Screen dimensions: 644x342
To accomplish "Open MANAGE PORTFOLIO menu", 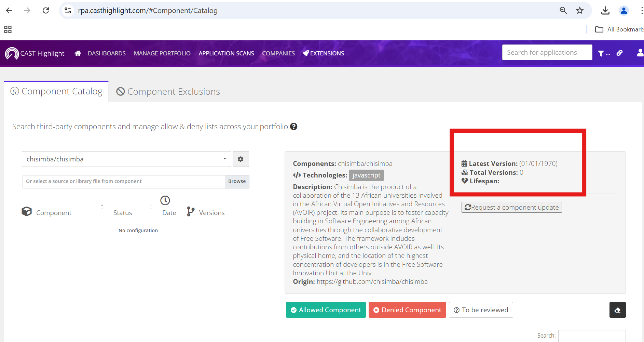I will tap(162, 53).
